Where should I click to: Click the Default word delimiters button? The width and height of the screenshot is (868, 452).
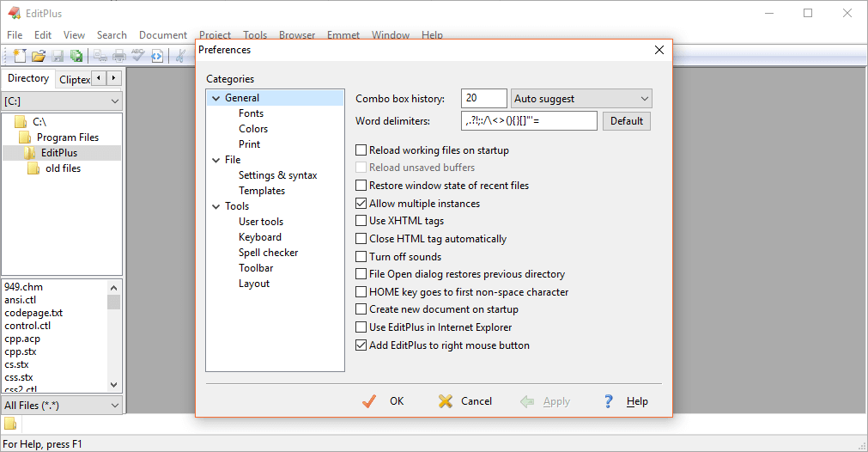pos(627,121)
